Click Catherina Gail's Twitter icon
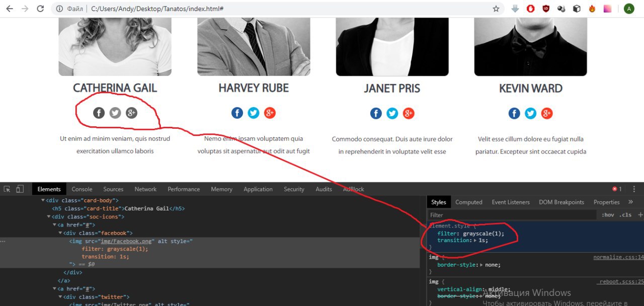Image resolution: width=644 pixels, height=306 pixels. (115, 113)
